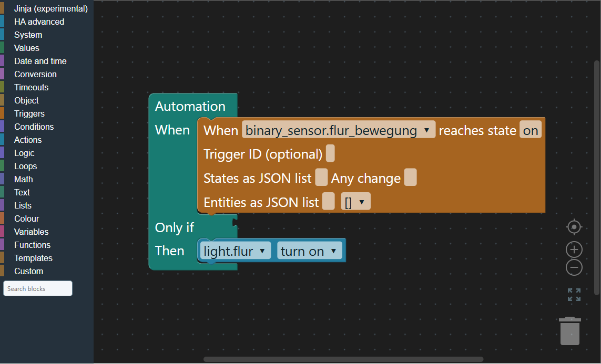Edit the reaches state 'on' field
601x364 pixels.
pyautogui.click(x=531, y=130)
